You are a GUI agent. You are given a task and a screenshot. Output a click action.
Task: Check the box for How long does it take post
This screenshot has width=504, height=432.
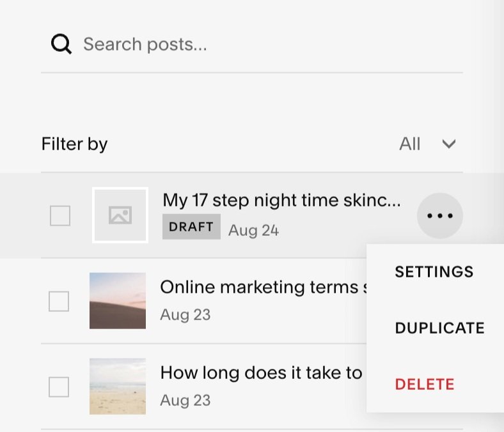click(x=59, y=387)
